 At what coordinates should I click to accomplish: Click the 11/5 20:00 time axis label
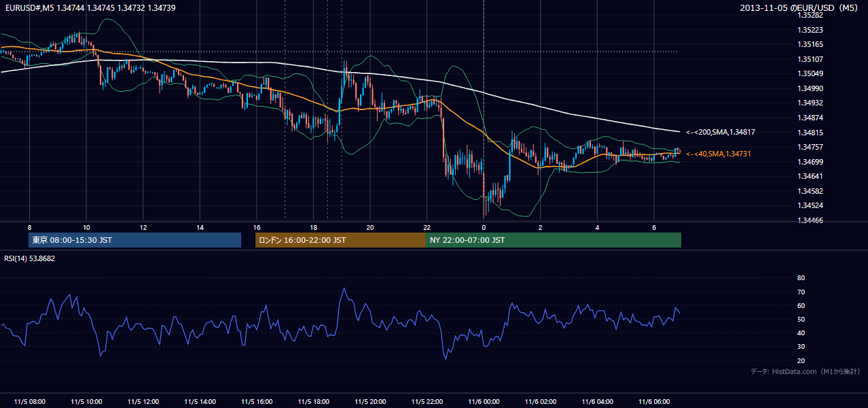click(369, 401)
